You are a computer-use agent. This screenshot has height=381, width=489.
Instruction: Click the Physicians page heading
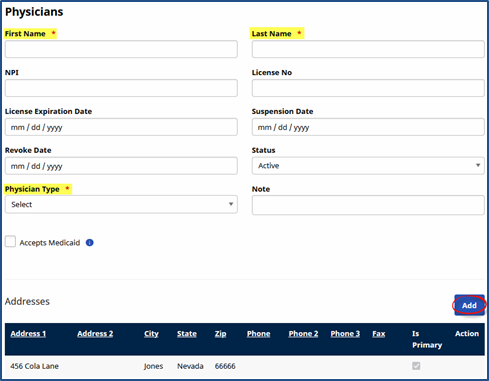(x=34, y=12)
